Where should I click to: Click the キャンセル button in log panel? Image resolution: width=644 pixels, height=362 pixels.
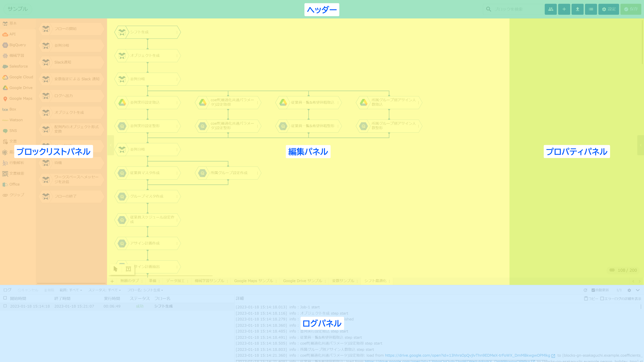[28, 290]
